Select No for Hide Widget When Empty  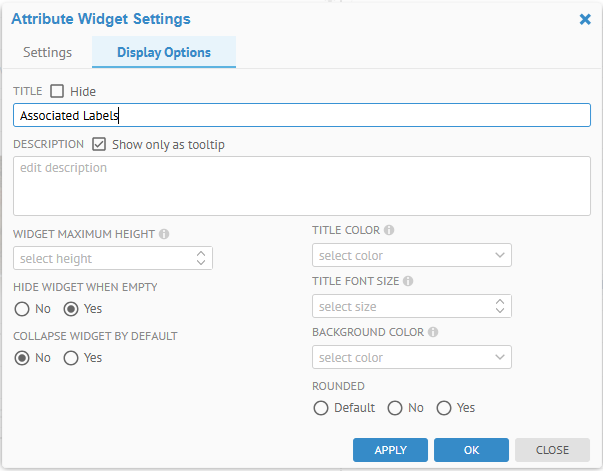tap(22, 308)
